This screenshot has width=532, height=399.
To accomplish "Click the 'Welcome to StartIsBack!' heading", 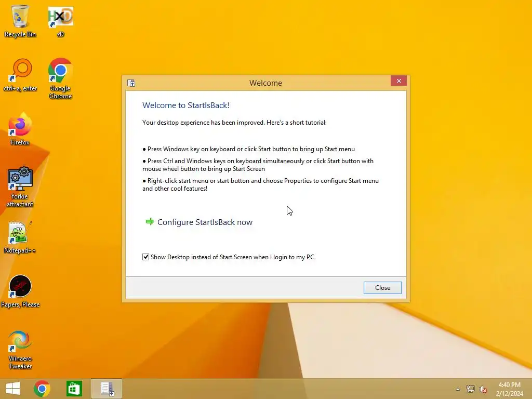I will tap(186, 105).
